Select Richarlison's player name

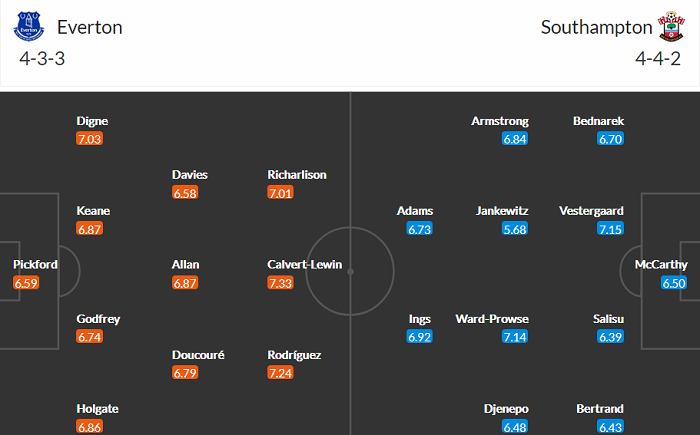297,175
